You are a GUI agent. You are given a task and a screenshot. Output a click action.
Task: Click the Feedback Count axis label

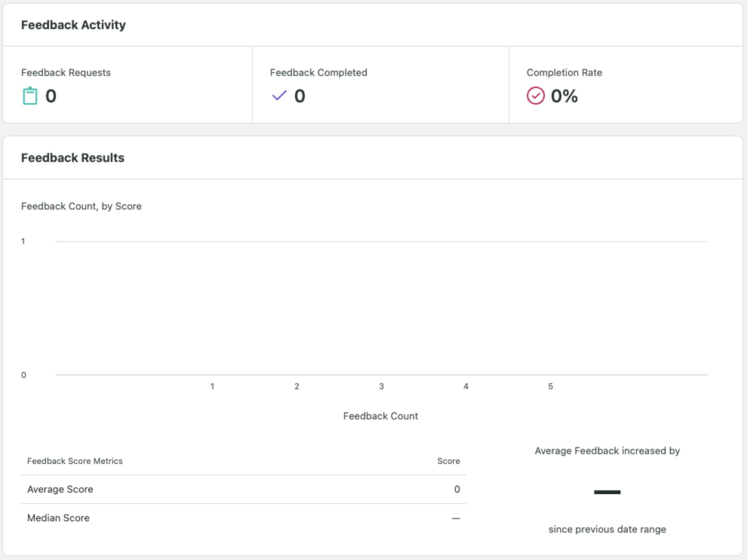click(x=380, y=416)
